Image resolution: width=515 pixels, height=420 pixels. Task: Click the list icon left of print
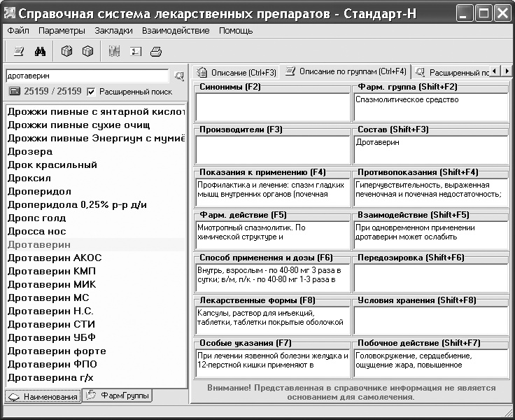tap(135, 50)
